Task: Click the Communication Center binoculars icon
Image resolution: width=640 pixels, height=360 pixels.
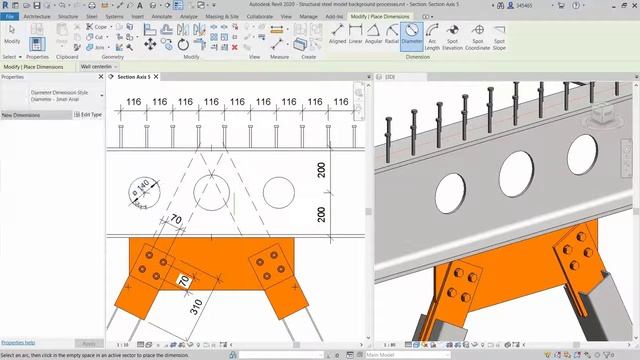Action: click(500, 5)
